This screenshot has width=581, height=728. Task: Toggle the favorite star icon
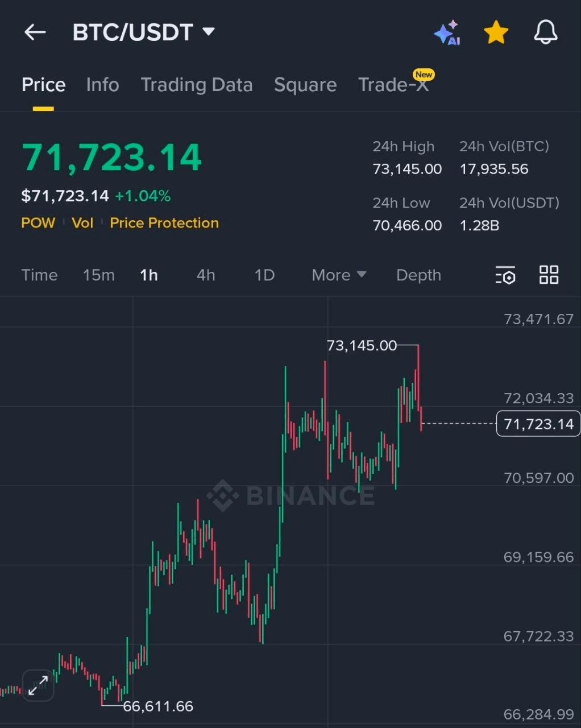[496, 32]
